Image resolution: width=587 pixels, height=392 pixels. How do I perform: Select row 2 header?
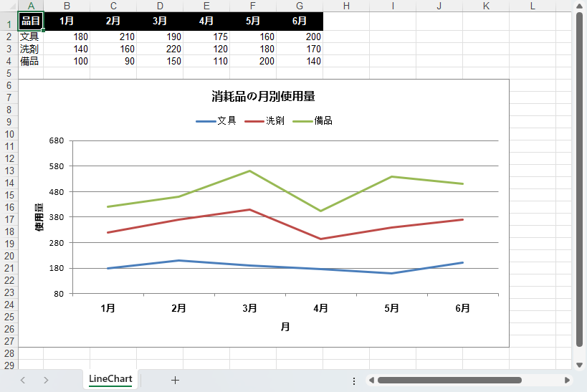coord(9,37)
